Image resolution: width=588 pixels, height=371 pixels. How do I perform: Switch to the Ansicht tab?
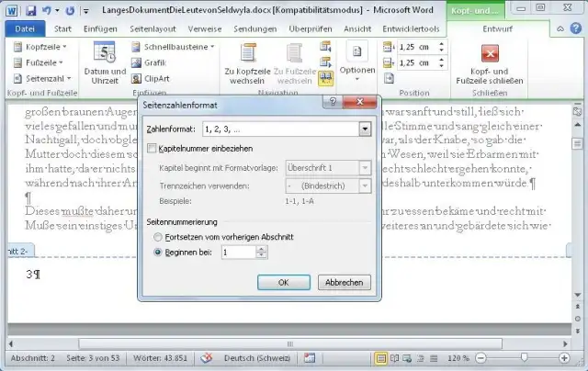[357, 28]
